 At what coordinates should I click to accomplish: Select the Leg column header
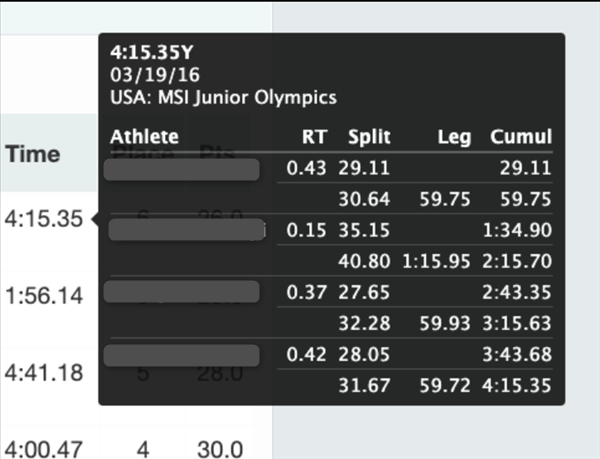[454, 137]
